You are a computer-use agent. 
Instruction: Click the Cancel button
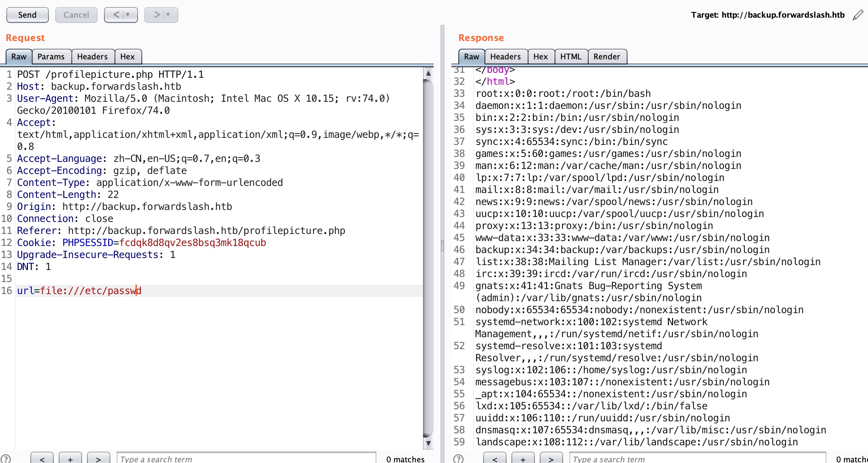76,15
